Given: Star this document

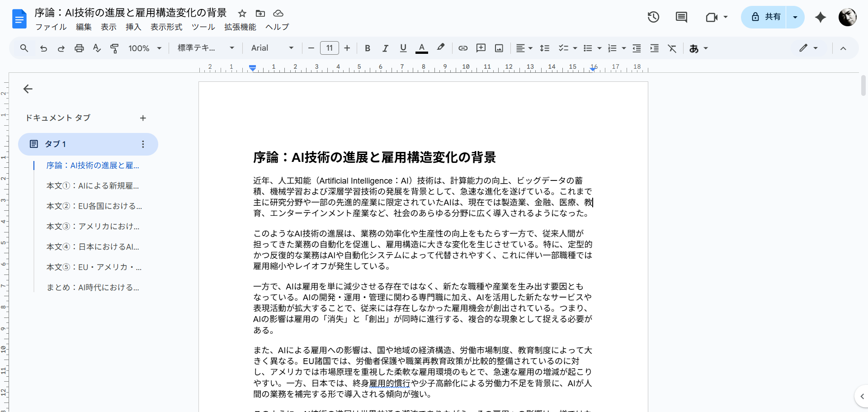Looking at the screenshot, I should pyautogui.click(x=242, y=13).
